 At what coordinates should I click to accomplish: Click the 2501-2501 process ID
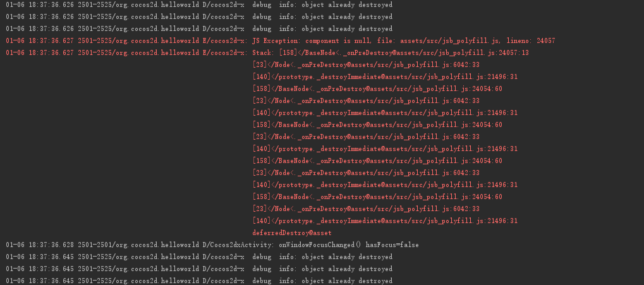92,245
